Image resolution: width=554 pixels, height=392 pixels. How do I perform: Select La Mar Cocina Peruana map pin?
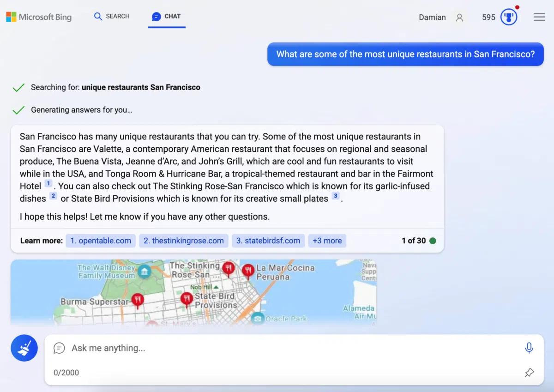coord(248,271)
